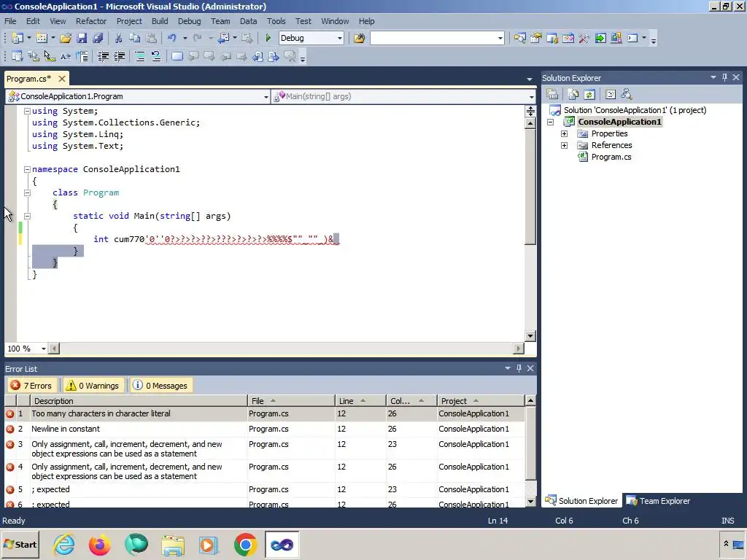Select 'Too many characters in character literal' error
The height and width of the screenshot is (560, 747).
click(x=264, y=413)
